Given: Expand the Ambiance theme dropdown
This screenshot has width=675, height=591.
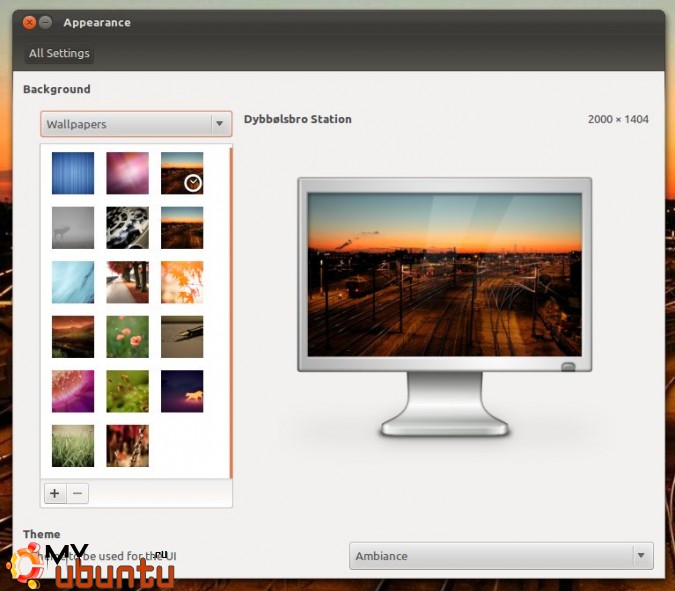Looking at the screenshot, I should coord(500,556).
